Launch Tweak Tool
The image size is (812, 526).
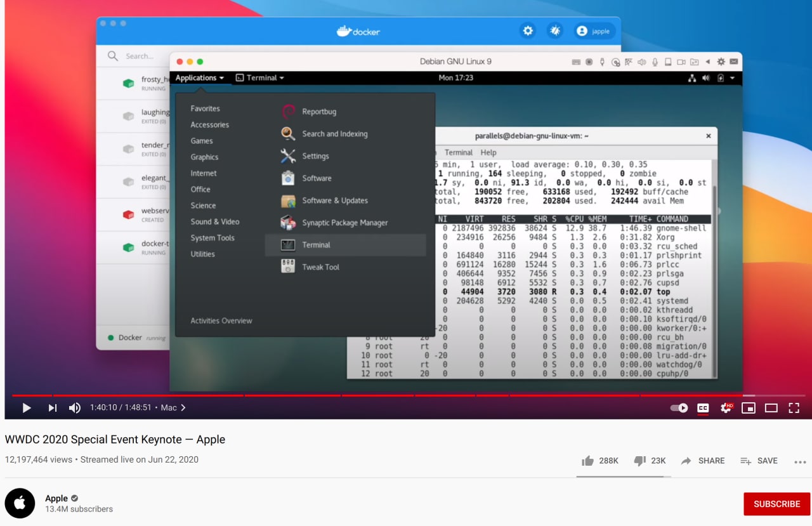coord(345,267)
